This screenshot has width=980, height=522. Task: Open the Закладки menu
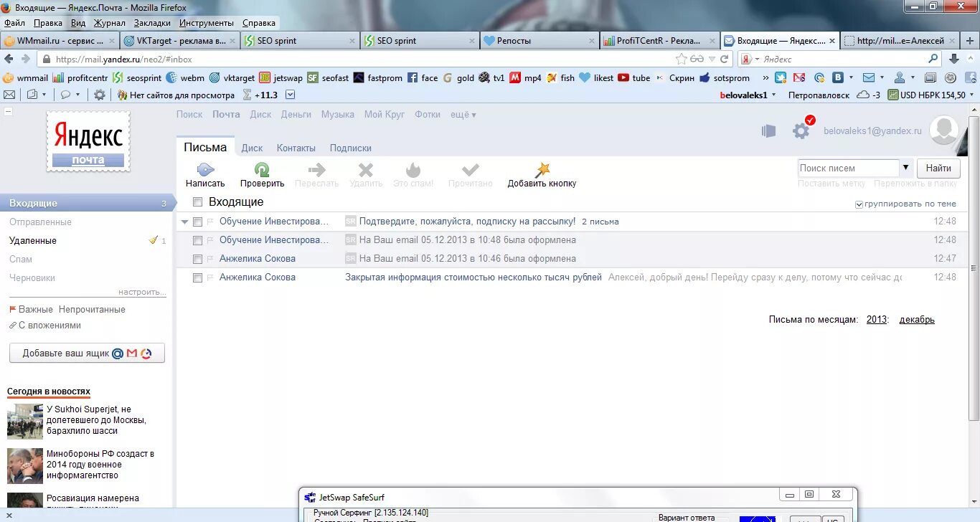tap(152, 23)
